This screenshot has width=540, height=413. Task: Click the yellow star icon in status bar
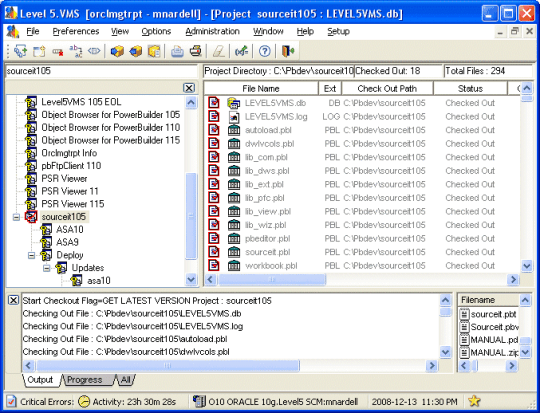click(474, 401)
